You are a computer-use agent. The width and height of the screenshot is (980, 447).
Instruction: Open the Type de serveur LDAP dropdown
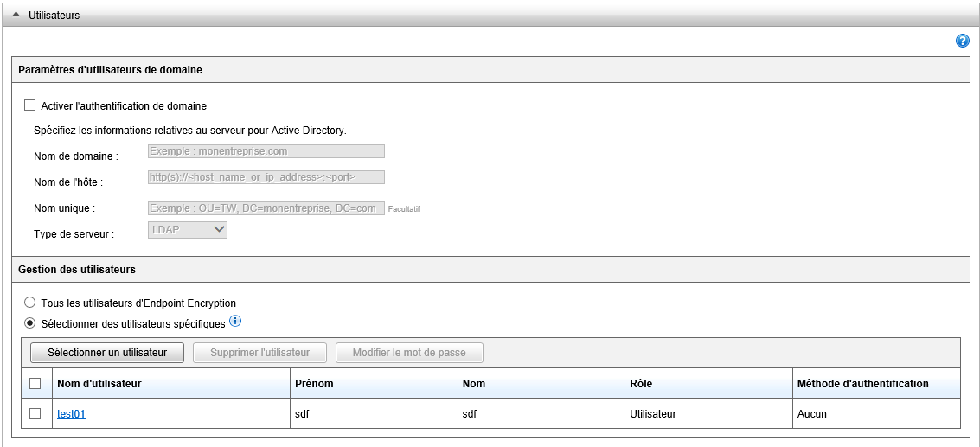(187, 230)
